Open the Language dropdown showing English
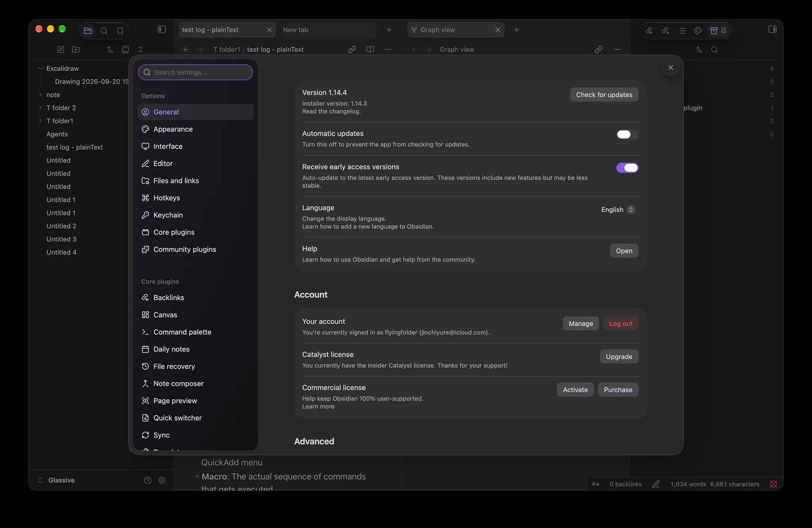The height and width of the screenshot is (528, 812). point(618,210)
